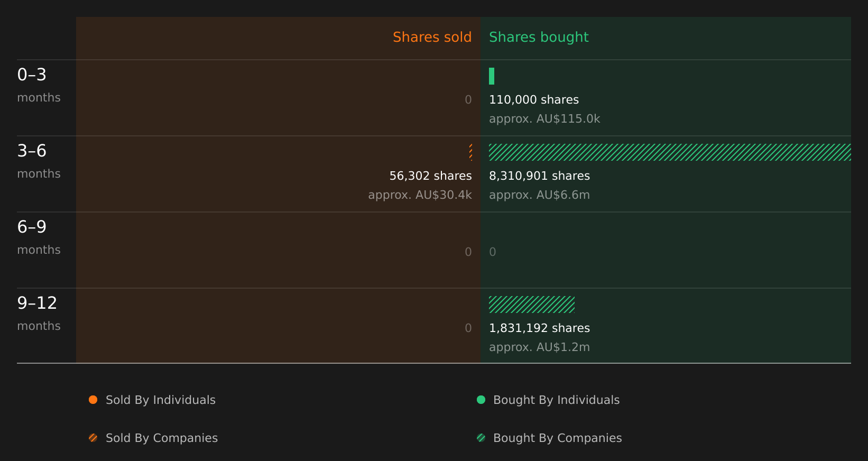Click the approx. AU$6.6m value
Image resolution: width=868 pixels, height=461 pixels.
[540, 195]
